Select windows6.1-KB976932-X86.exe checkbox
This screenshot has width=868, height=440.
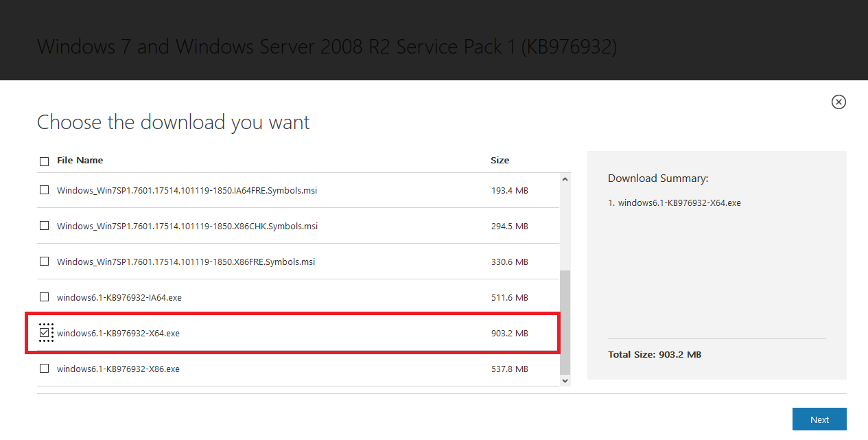(45, 369)
